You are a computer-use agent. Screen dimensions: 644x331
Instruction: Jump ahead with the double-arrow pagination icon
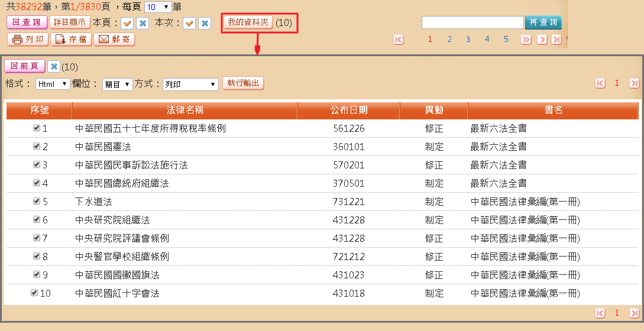526,40
